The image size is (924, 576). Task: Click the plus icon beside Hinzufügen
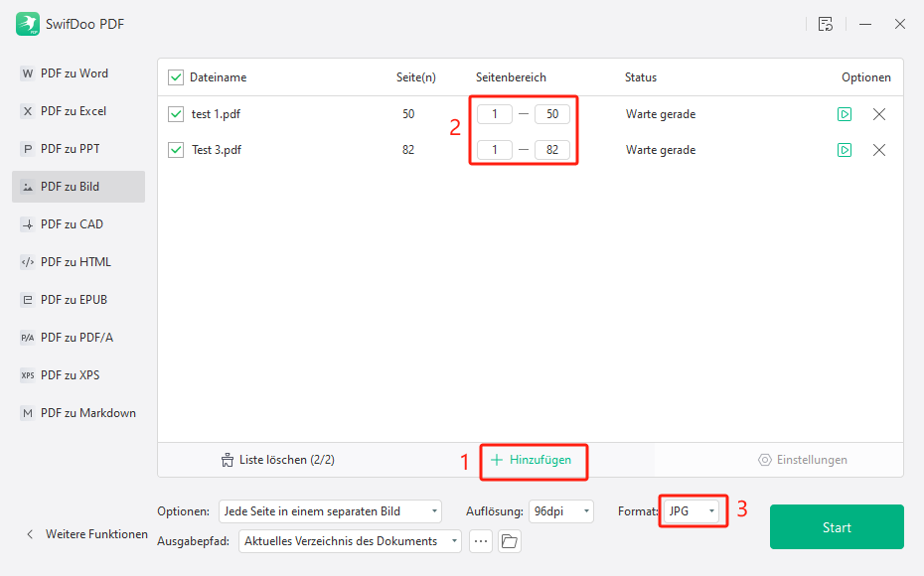(x=497, y=460)
